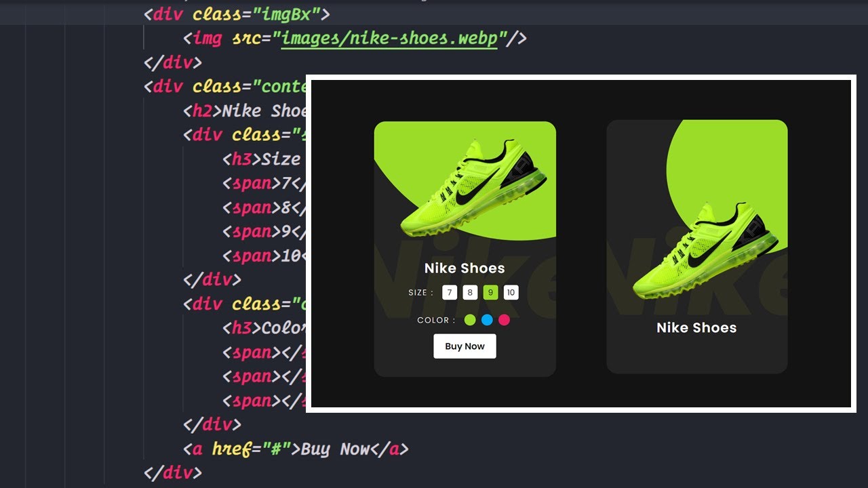The width and height of the screenshot is (868, 488).
Task: Select size 8 on the product card
Action: pyautogui.click(x=470, y=293)
